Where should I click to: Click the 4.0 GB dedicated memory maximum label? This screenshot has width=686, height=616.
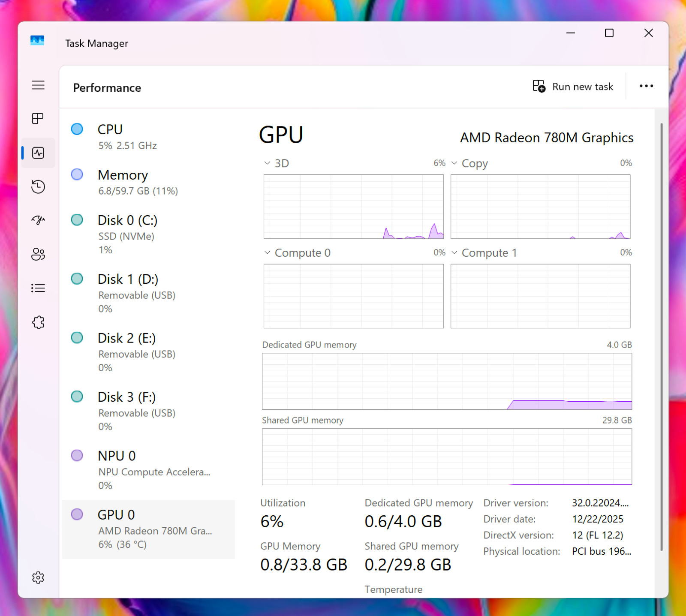coord(619,345)
